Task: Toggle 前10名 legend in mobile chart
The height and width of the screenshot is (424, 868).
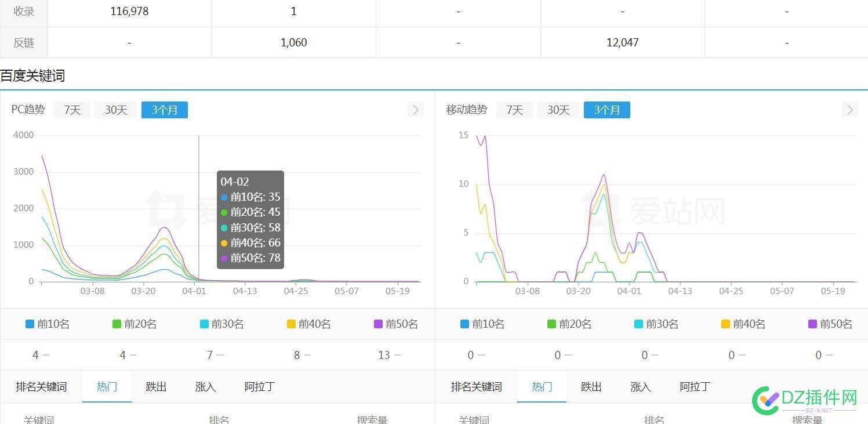Action: click(x=482, y=324)
